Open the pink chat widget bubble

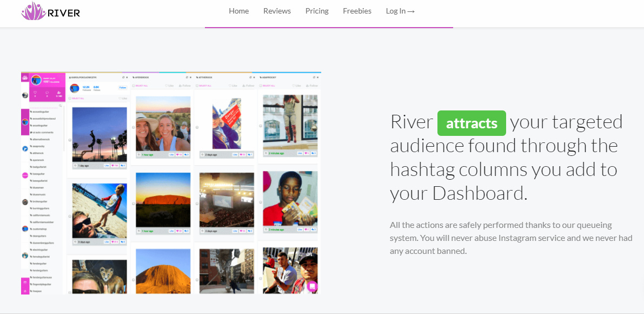[312, 286]
